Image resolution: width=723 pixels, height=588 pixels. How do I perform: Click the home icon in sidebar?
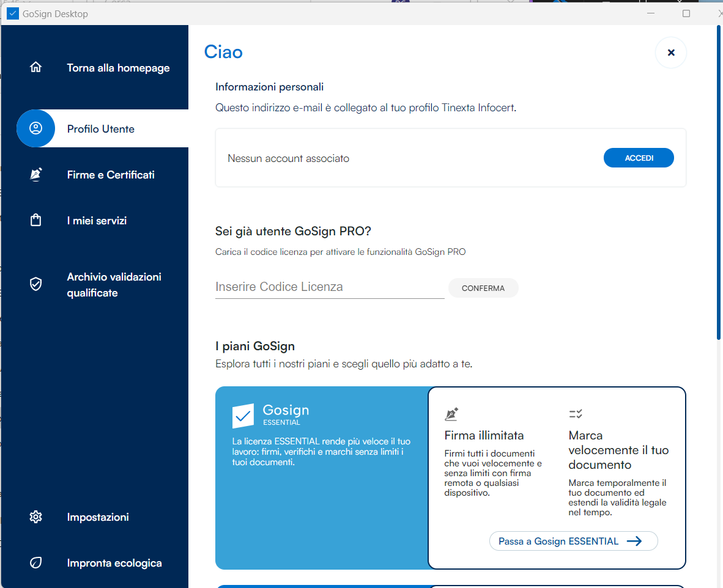pos(35,67)
